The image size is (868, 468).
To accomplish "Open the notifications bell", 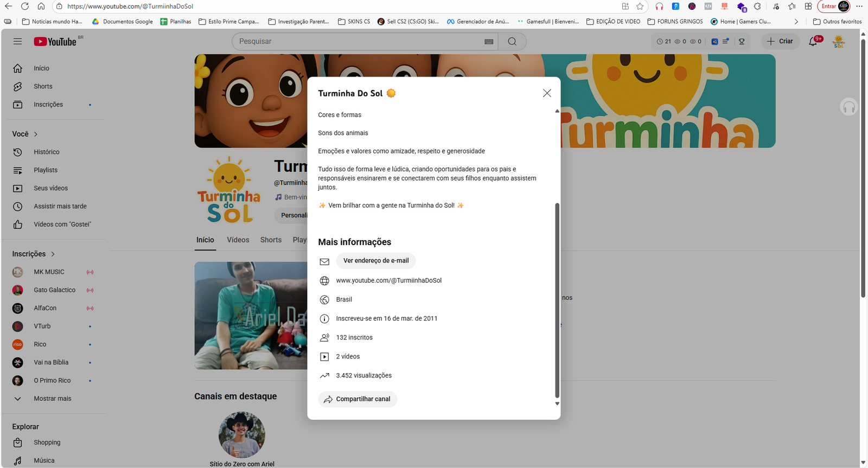I will coord(813,41).
